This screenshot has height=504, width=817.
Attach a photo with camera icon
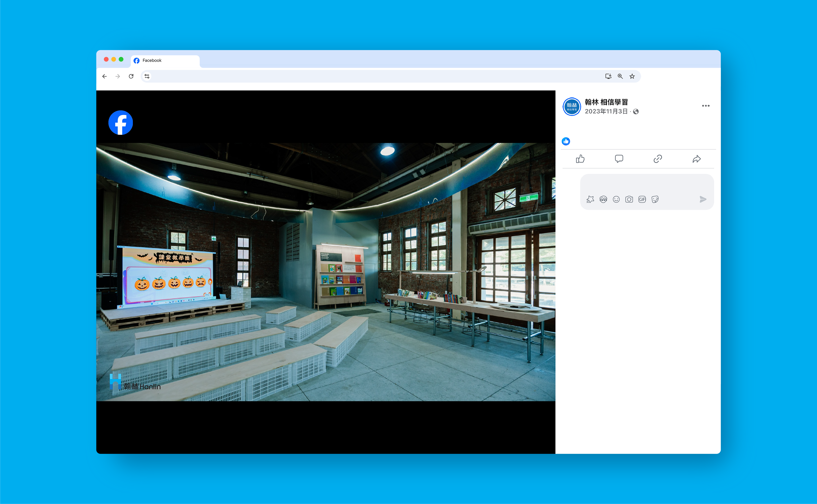(629, 199)
